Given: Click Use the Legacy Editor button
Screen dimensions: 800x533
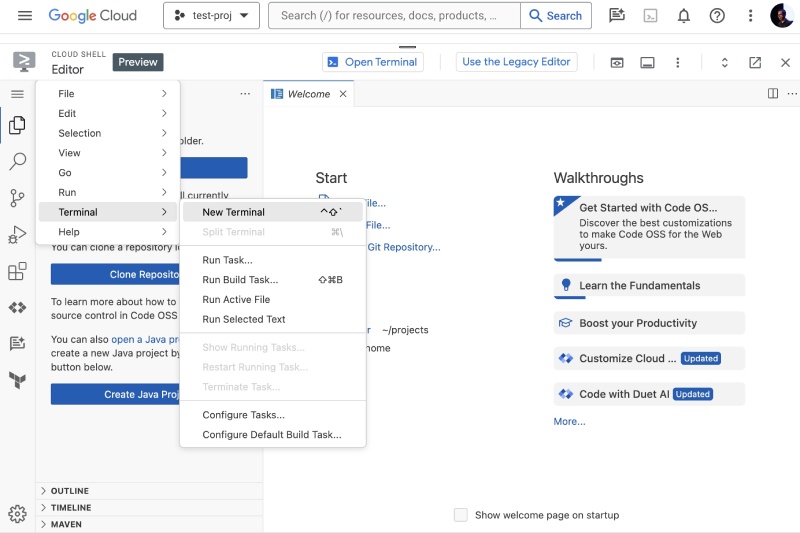Looking at the screenshot, I should pyautogui.click(x=516, y=62).
